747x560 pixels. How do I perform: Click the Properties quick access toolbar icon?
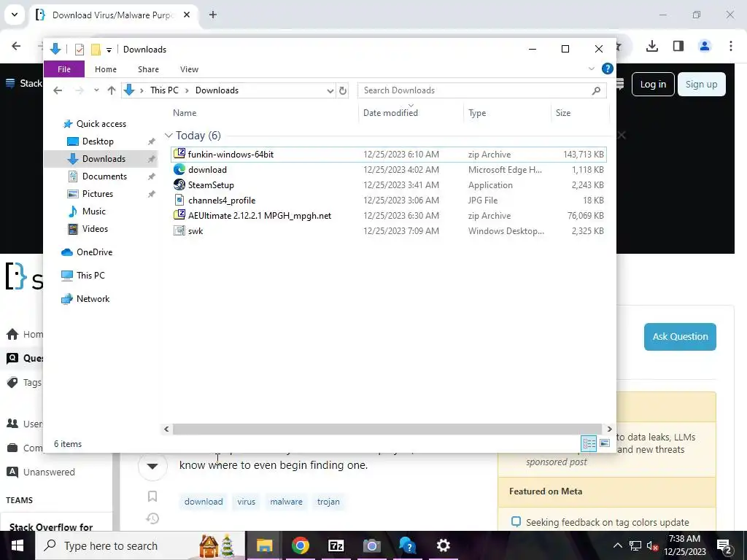pos(80,50)
